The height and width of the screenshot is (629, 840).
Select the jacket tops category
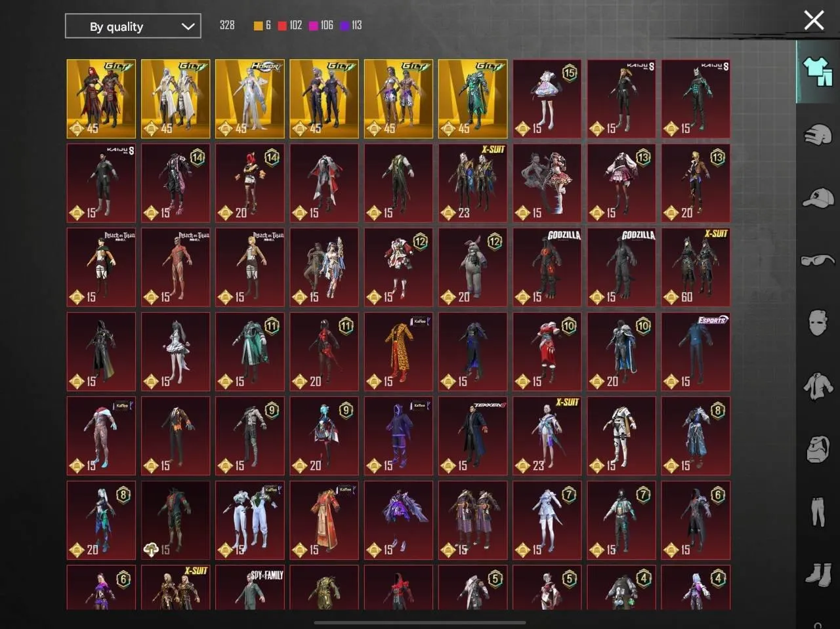tap(816, 386)
